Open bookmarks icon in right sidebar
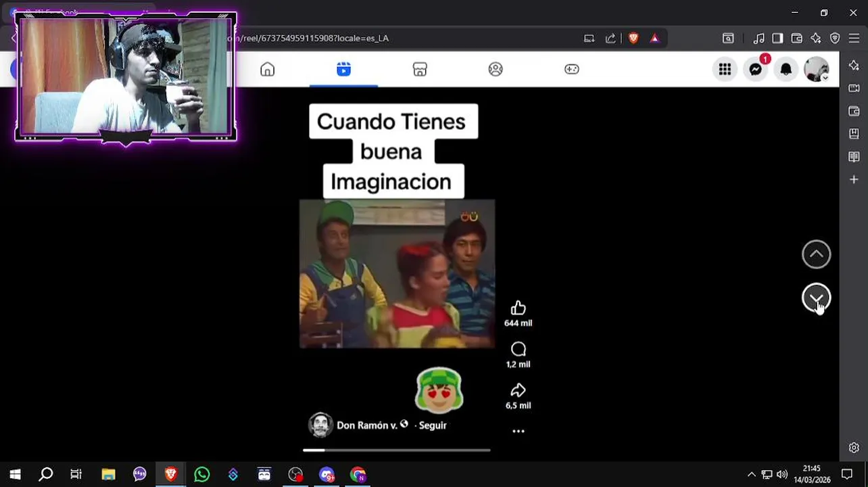868x487 pixels. (854, 134)
